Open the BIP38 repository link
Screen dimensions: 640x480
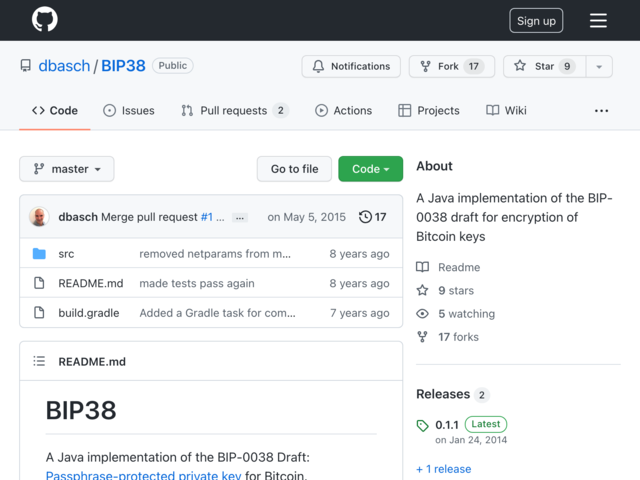point(123,66)
